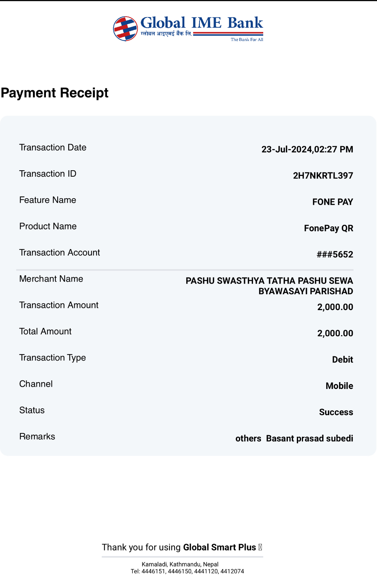
Task: Click the Mobile channel value
Action: point(339,386)
